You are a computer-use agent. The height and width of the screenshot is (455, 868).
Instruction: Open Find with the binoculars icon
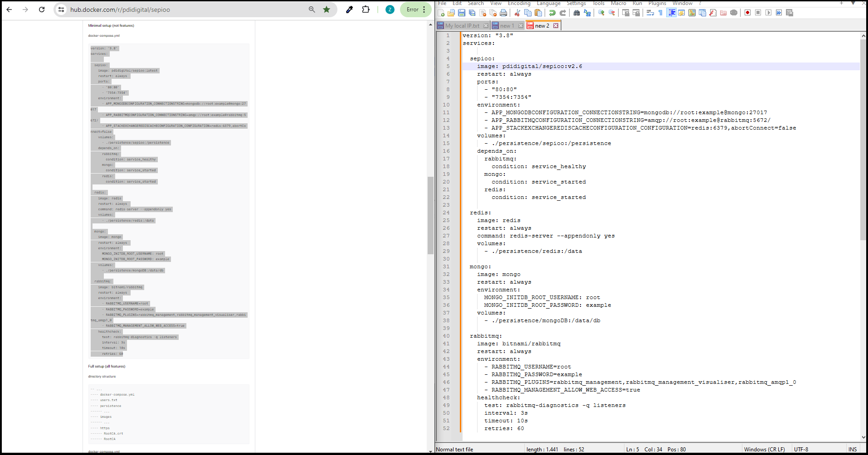pyautogui.click(x=576, y=13)
